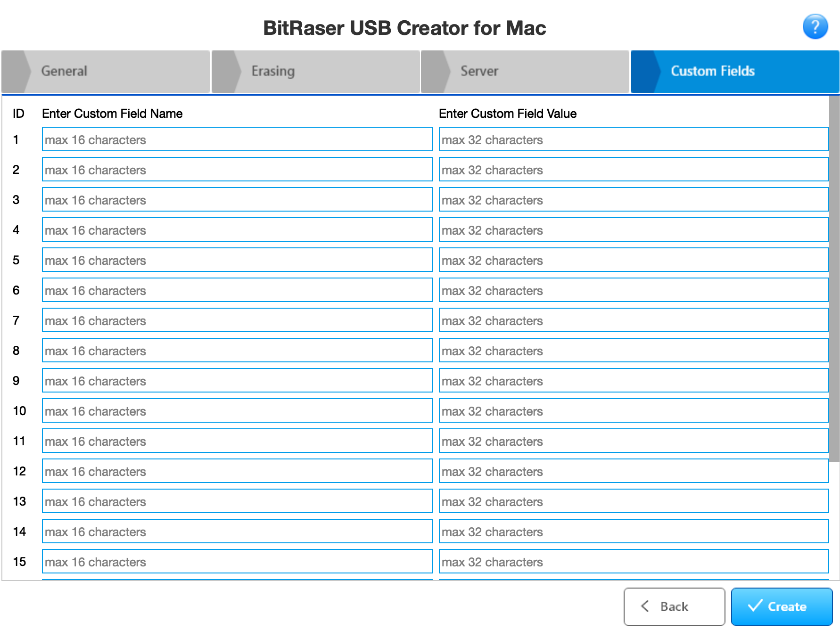840x630 pixels.
Task: Focus Custom Field Name input for ID 14
Action: pyautogui.click(x=237, y=531)
